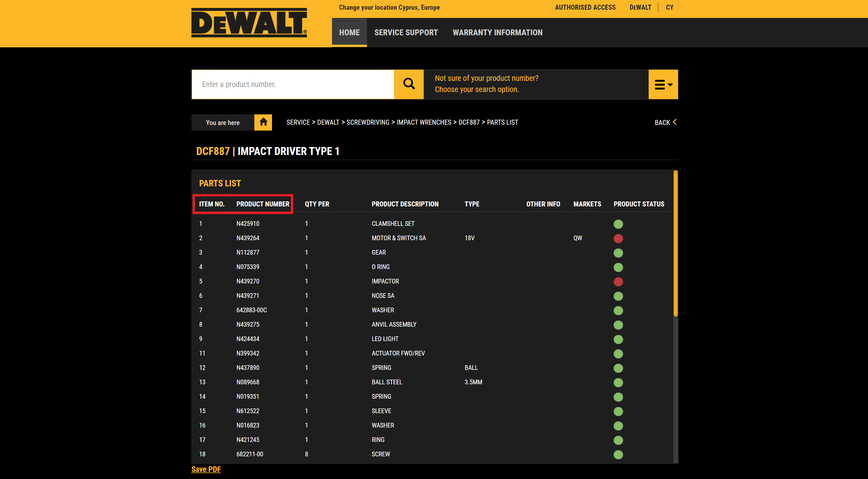Click product number N112877
This screenshot has height=479, width=868.
[248, 253]
